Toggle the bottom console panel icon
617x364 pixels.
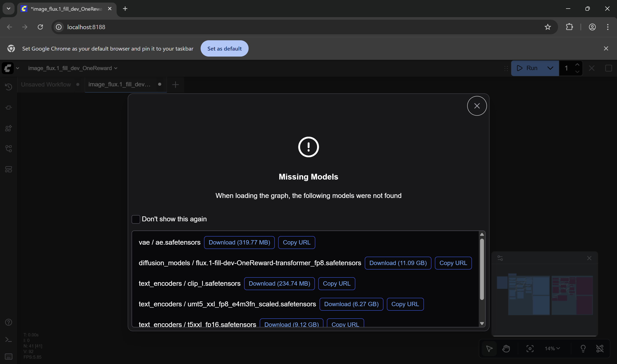click(9, 340)
